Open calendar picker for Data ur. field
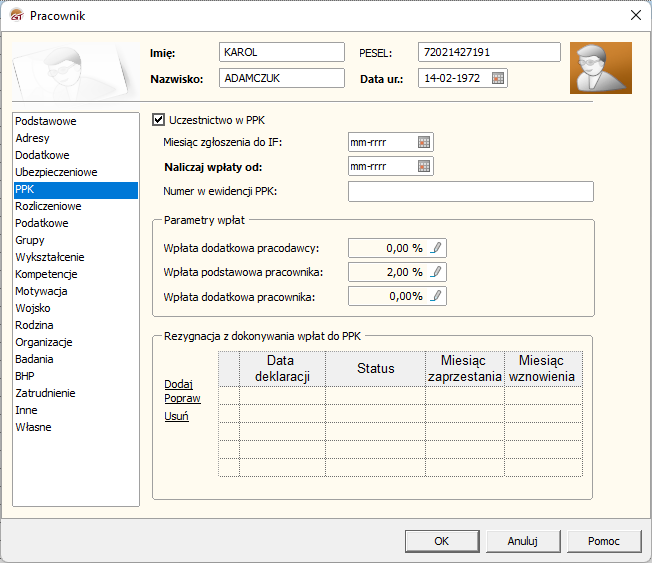Screen dimensions: 652x563 click(x=498, y=78)
